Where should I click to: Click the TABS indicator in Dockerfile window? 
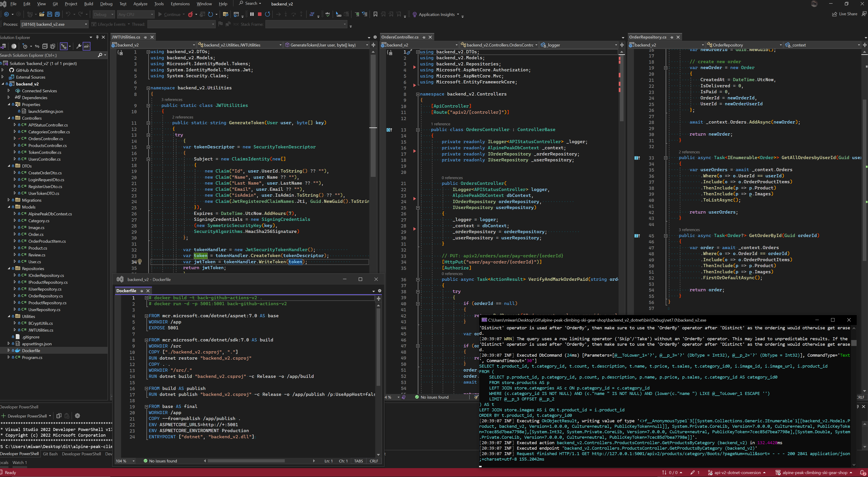point(359,461)
